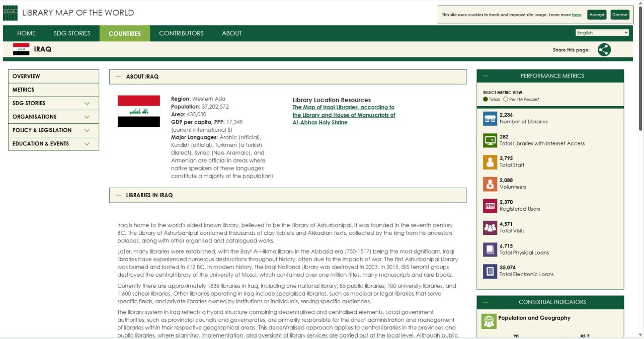Viewport: 644px width, 339px height.
Task: Click the 2,236 libraries count
Action: pos(506,115)
